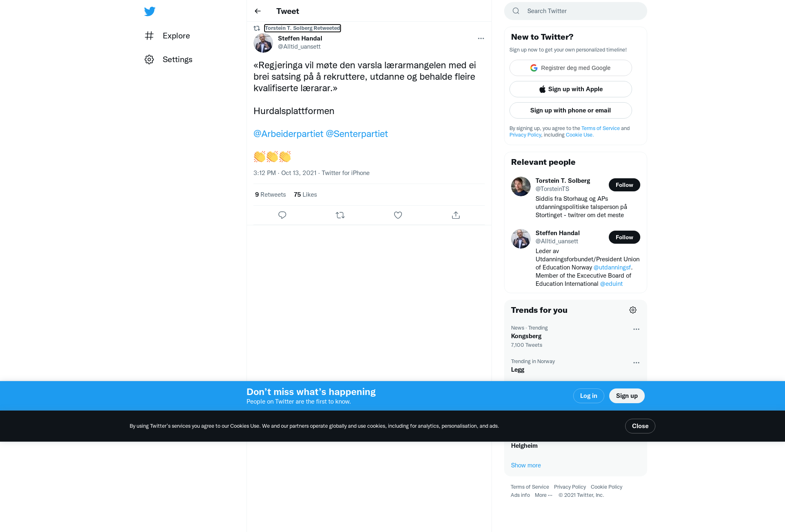Viewport: 785px width, 532px height.
Task: Expand the More footer menu
Action: (x=543, y=495)
